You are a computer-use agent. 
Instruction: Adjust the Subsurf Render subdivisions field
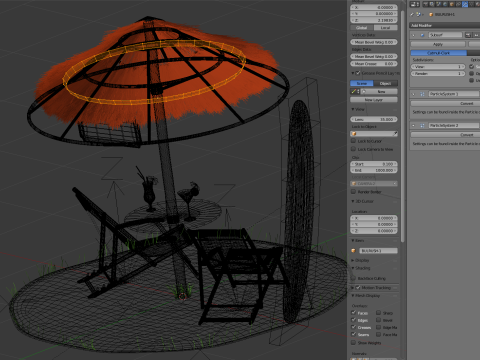point(438,73)
